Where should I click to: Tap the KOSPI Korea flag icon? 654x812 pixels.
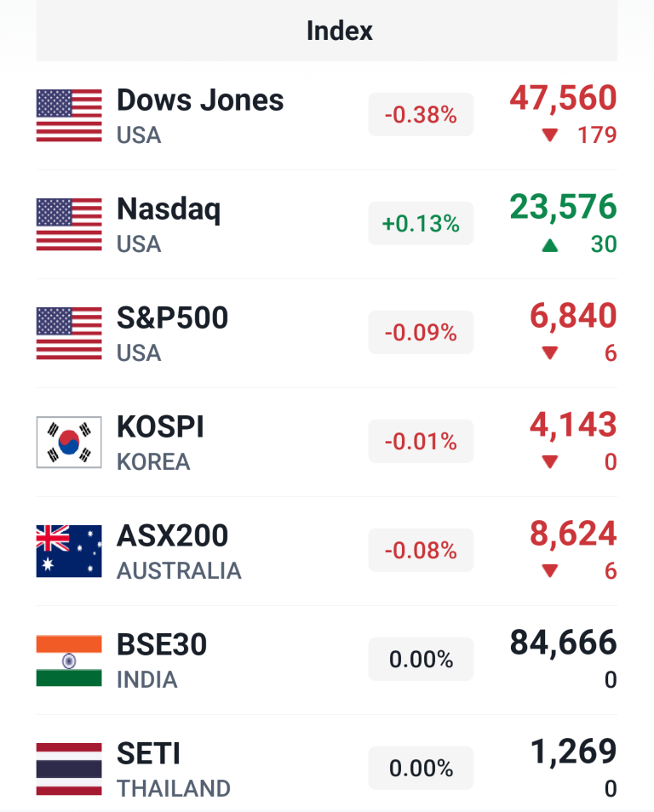[x=69, y=442]
